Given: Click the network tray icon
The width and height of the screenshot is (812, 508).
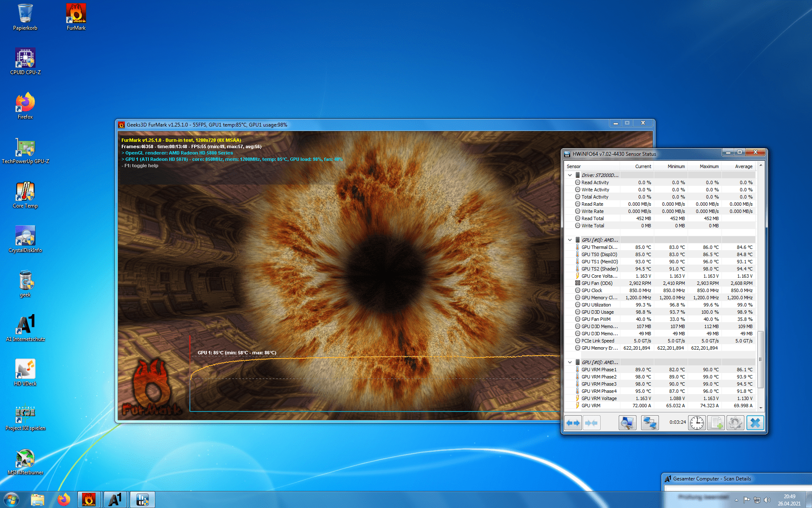Looking at the screenshot, I should point(757,500).
